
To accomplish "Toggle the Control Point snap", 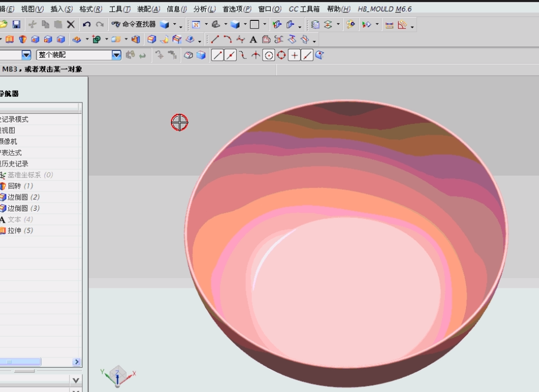I will click(x=243, y=55).
